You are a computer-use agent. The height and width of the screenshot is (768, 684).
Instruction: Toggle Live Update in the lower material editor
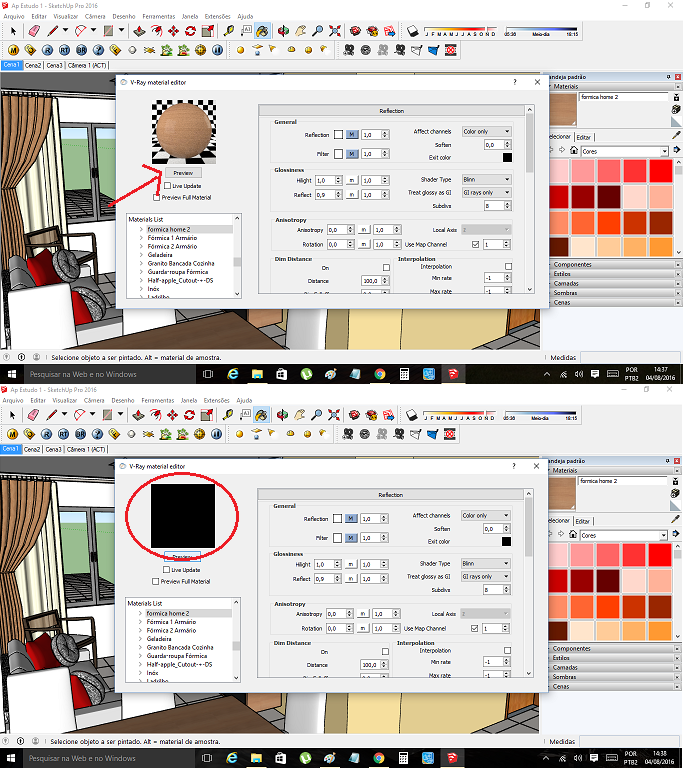pos(167,570)
